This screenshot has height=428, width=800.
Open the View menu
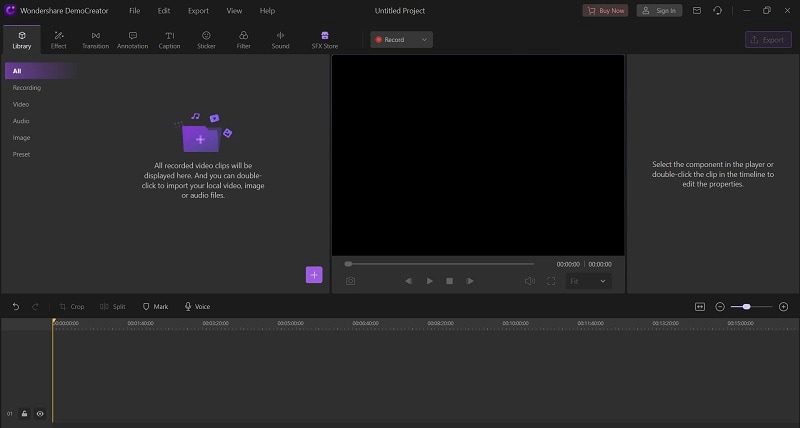234,11
